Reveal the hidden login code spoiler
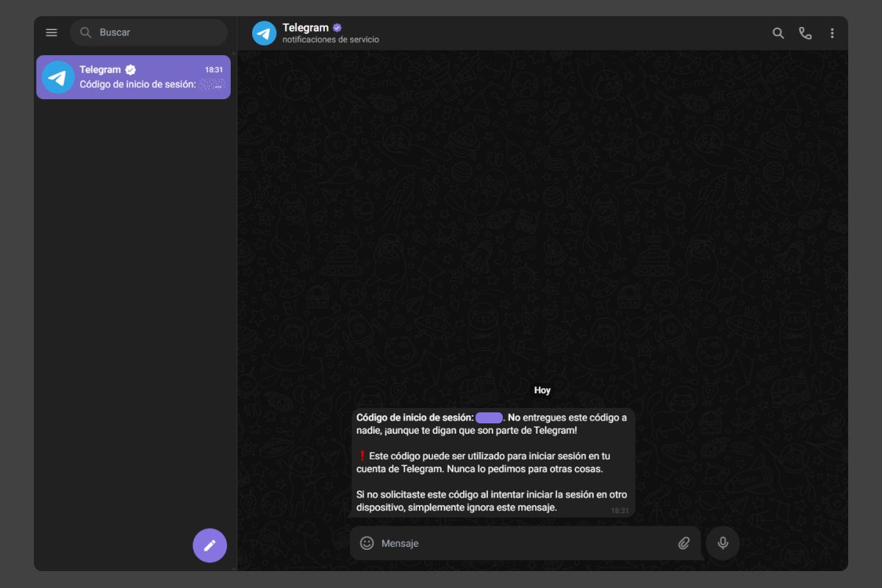Viewport: 882px width, 588px height. pos(489,417)
